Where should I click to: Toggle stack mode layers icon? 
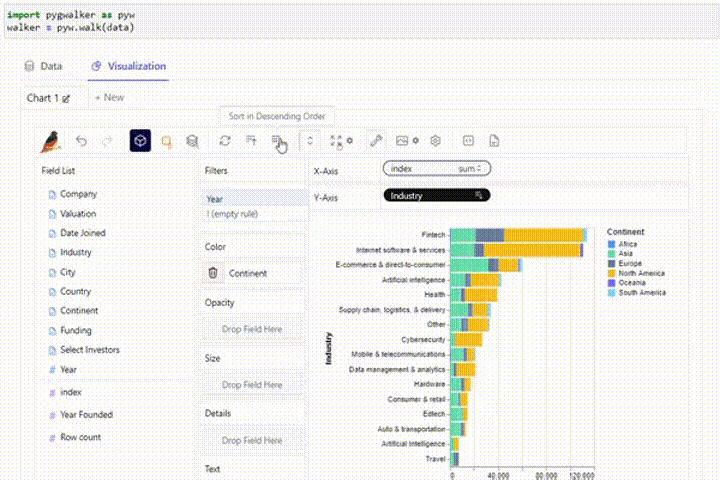(x=192, y=141)
